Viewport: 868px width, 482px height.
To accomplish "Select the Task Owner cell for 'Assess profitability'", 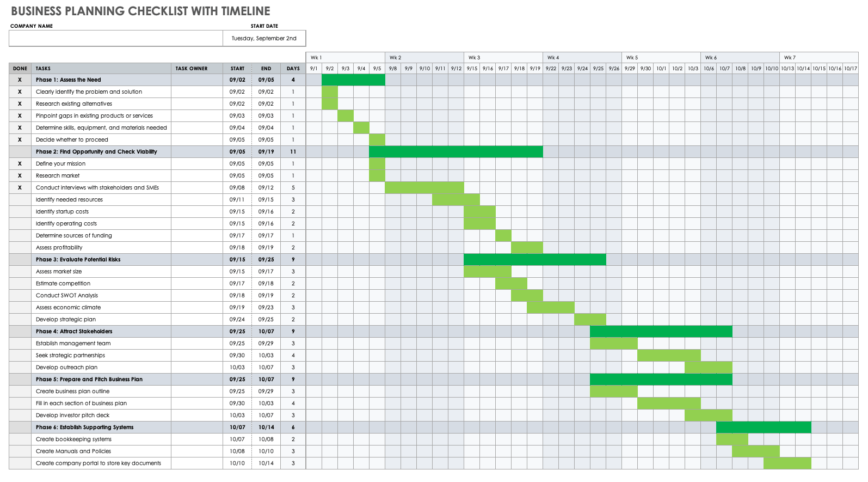I will pos(197,248).
